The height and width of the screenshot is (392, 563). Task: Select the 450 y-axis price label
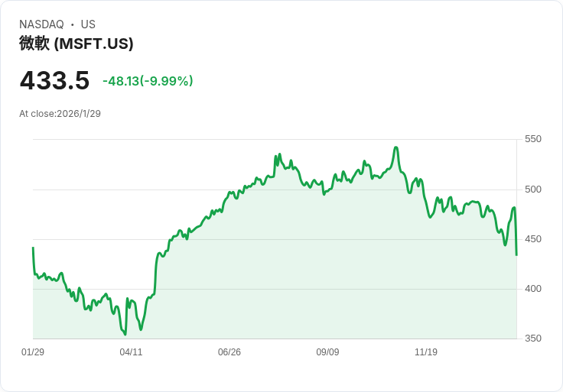(533, 239)
